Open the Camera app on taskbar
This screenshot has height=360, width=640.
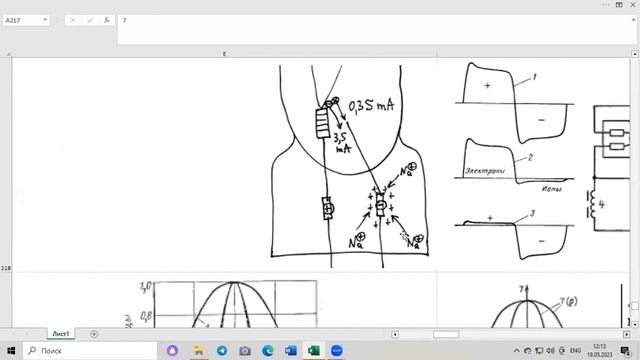coord(245,351)
